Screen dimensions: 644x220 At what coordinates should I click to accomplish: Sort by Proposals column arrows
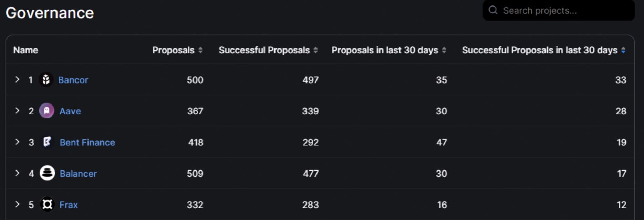[200, 50]
